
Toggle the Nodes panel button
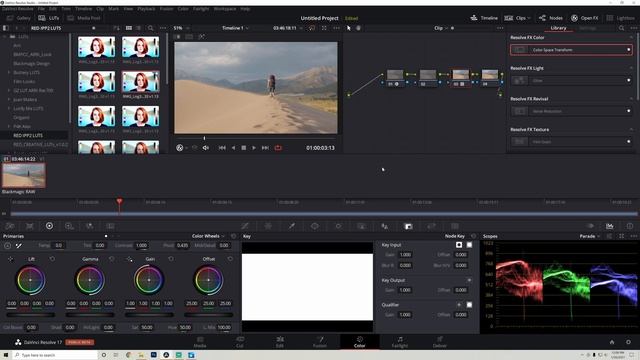point(551,18)
